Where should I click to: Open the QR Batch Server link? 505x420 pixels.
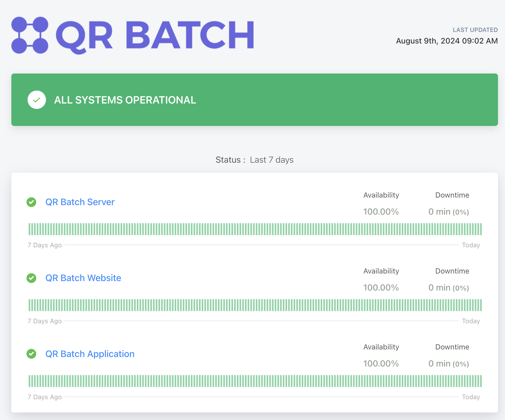click(x=80, y=202)
